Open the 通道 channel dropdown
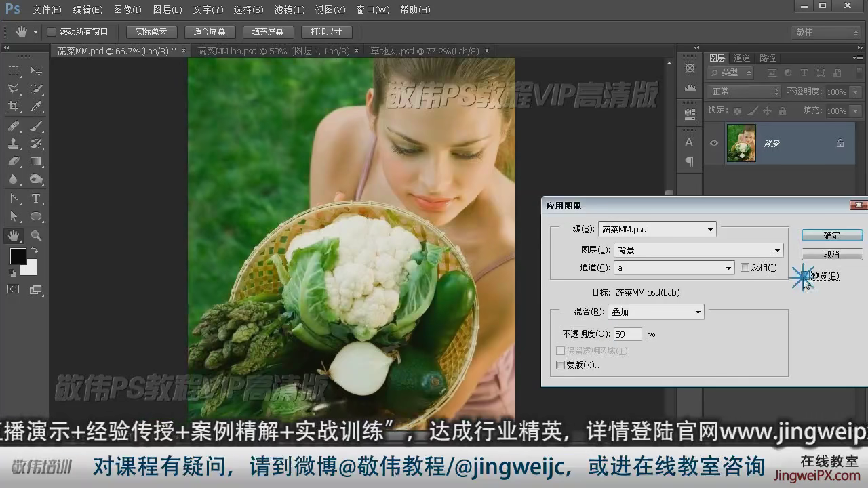This screenshot has height=488, width=868. pos(674,268)
